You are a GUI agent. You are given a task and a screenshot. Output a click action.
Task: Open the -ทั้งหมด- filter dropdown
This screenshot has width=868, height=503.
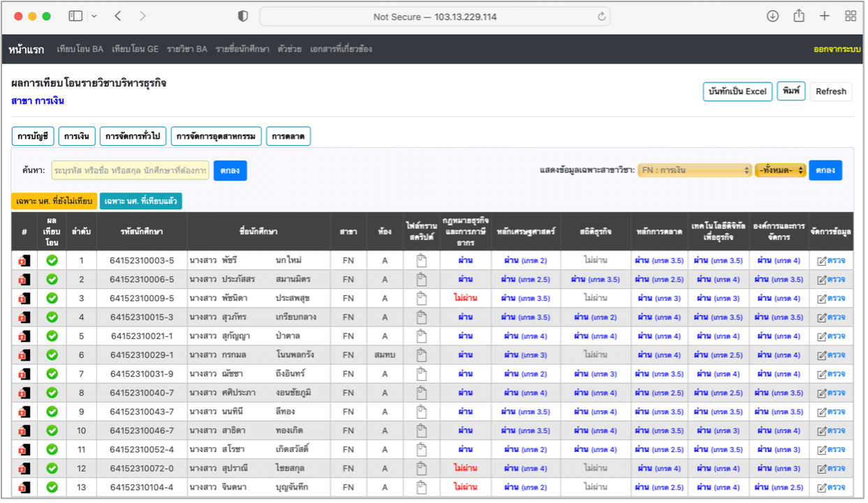point(780,170)
